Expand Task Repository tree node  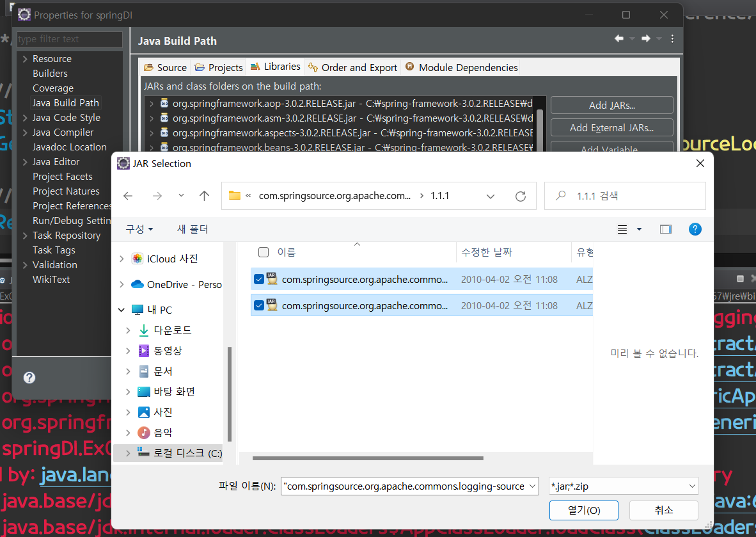pos(25,236)
